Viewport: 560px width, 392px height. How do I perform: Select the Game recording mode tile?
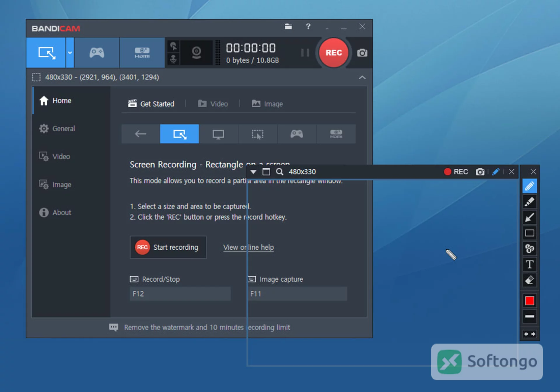[297, 134]
